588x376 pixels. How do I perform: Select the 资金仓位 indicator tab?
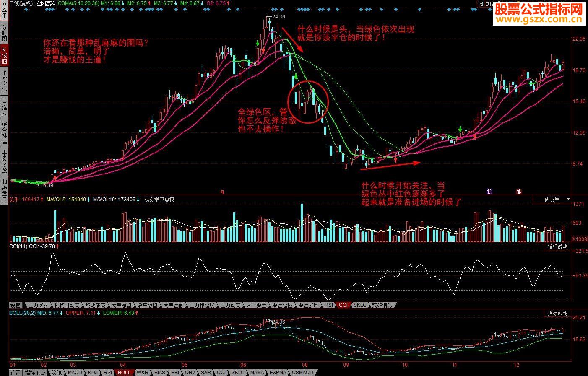click(x=282, y=305)
